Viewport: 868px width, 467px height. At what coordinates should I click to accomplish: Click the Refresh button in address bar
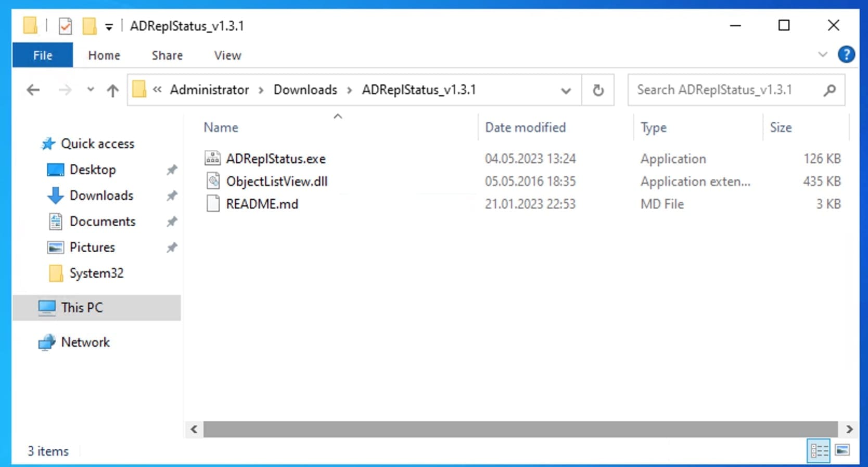click(x=598, y=90)
